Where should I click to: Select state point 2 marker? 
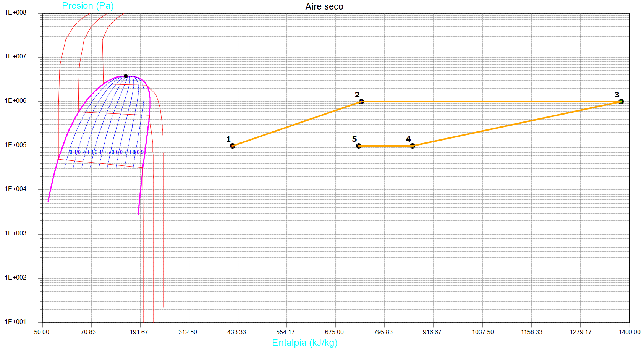tap(361, 102)
